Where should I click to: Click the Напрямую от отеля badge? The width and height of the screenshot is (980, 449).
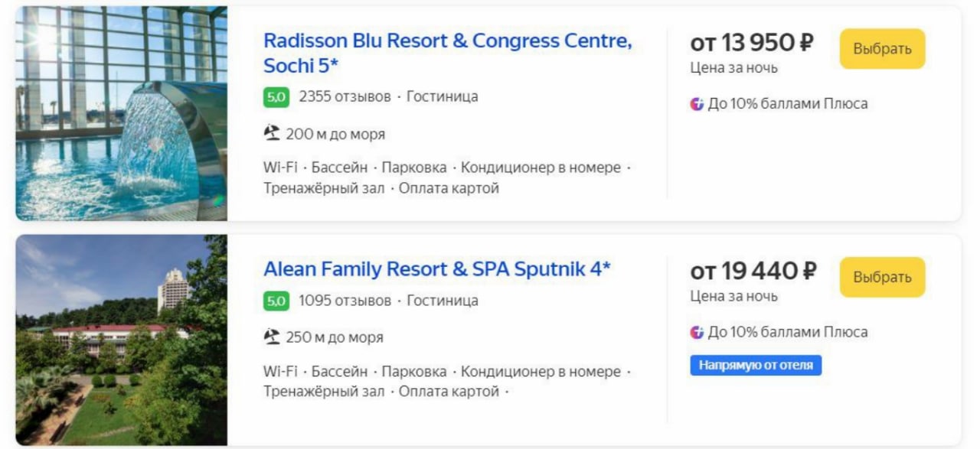[x=756, y=366]
